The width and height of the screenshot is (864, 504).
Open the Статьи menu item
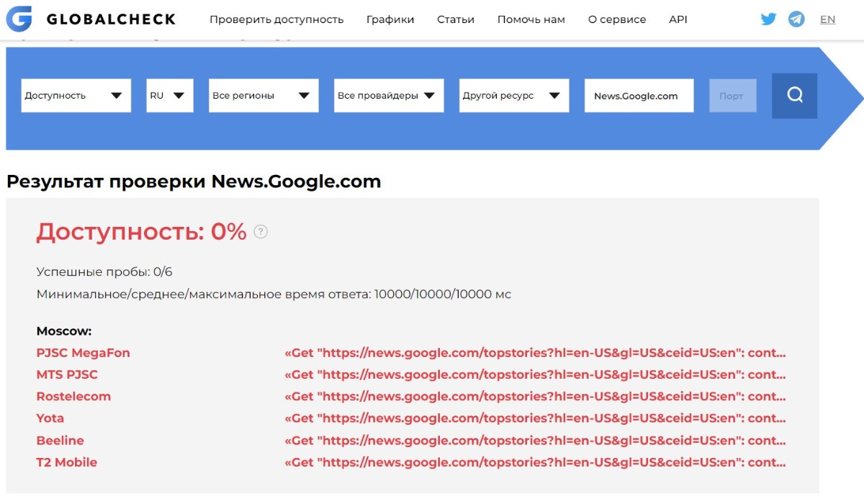click(456, 19)
